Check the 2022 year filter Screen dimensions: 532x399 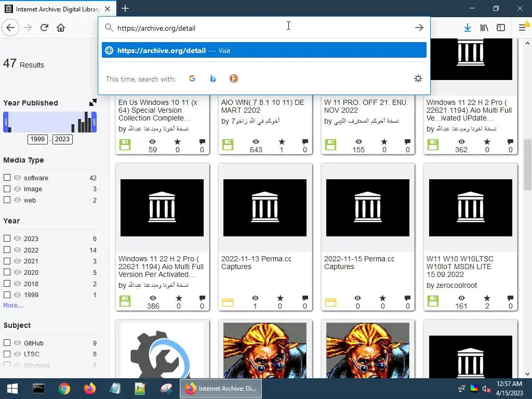click(x=7, y=250)
